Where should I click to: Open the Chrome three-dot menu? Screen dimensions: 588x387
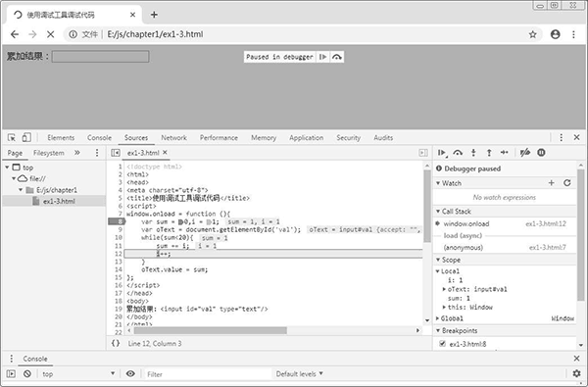pos(573,34)
